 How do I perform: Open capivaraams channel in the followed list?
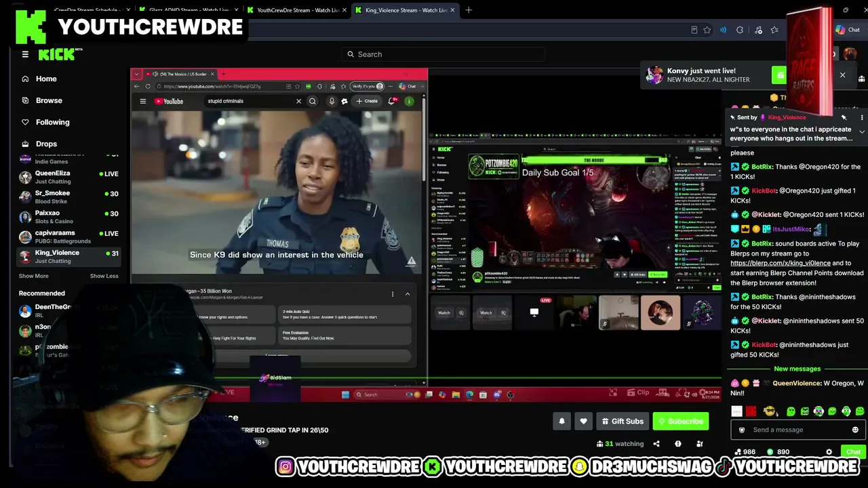tap(68, 237)
